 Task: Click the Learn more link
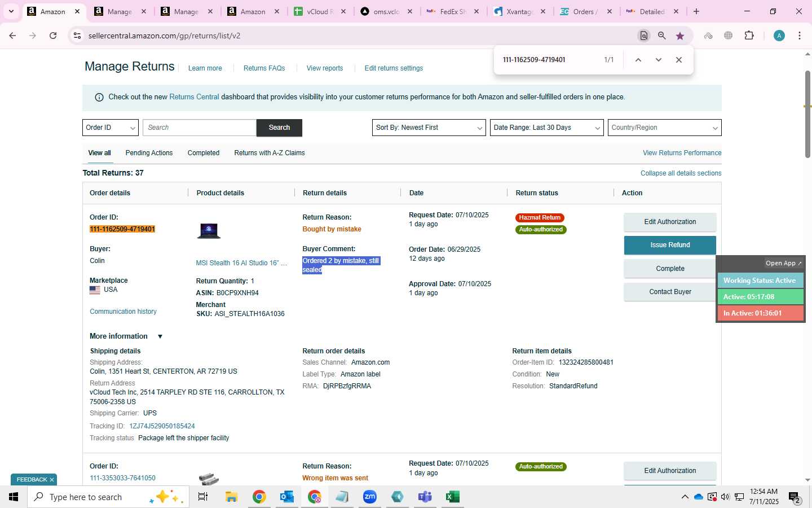click(x=205, y=68)
